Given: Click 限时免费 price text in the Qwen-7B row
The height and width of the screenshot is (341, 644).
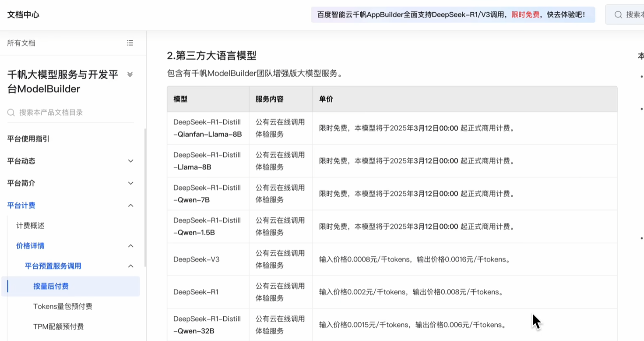Looking at the screenshot, I should [x=333, y=193].
